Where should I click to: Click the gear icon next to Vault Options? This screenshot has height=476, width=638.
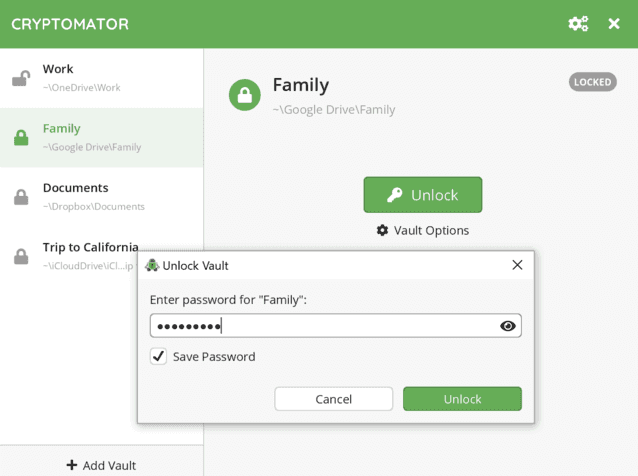[x=382, y=230]
